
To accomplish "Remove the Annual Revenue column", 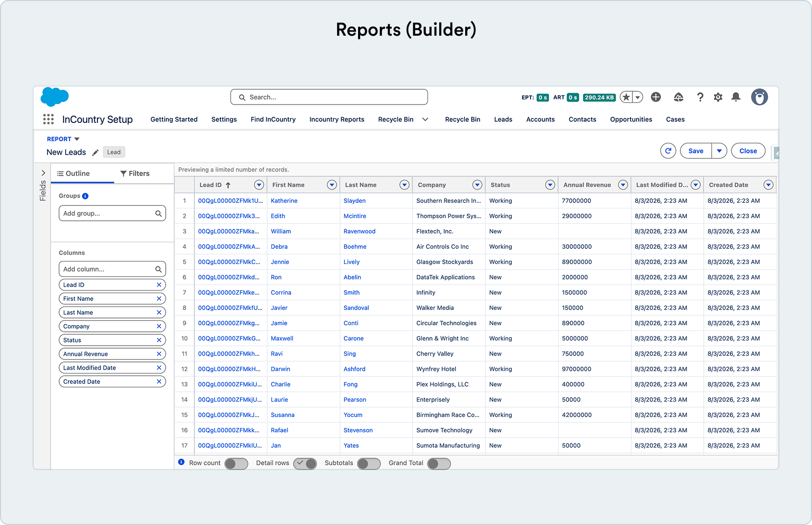I will click(159, 354).
